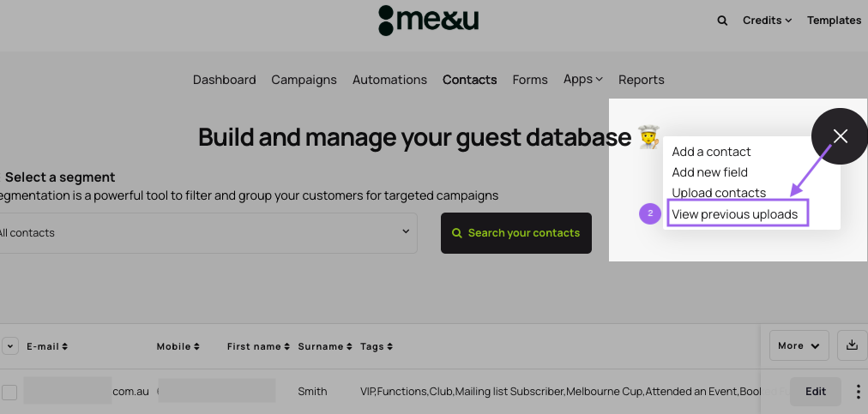Click the search magnifier icon in header
Screen dimensions: 868x414
722,21
